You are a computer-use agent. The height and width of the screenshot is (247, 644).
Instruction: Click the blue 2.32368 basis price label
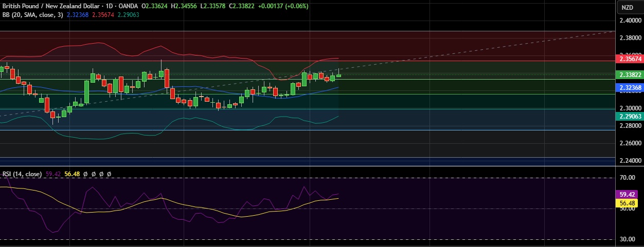pos(630,88)
